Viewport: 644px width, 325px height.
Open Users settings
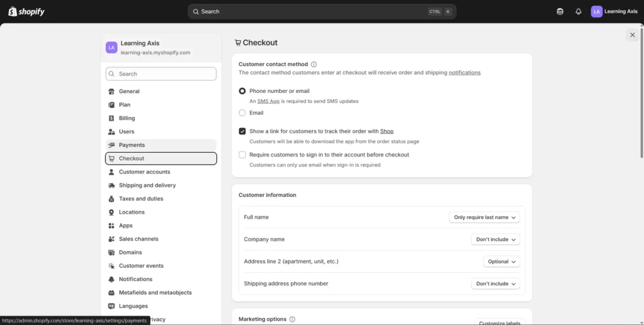click(x=161, y=132)
